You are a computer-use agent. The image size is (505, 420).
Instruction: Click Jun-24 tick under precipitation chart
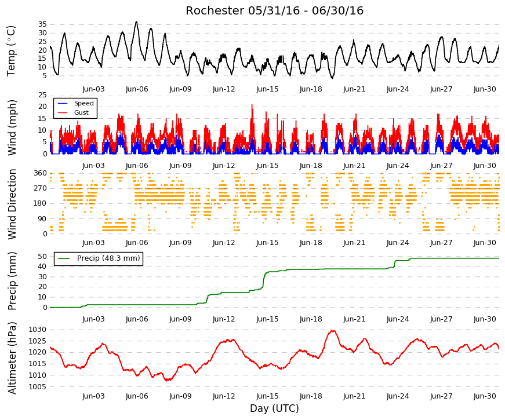[x=398, y=319]
